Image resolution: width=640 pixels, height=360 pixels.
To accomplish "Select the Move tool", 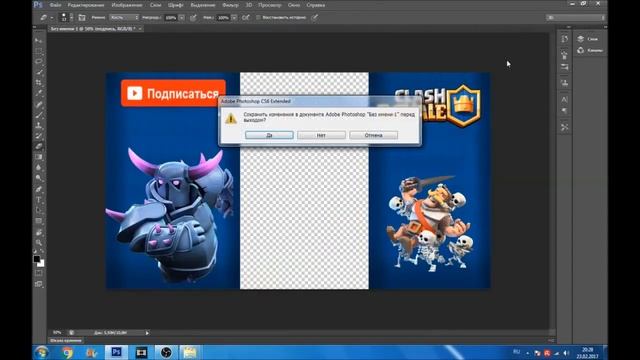I will coord(38,40).
